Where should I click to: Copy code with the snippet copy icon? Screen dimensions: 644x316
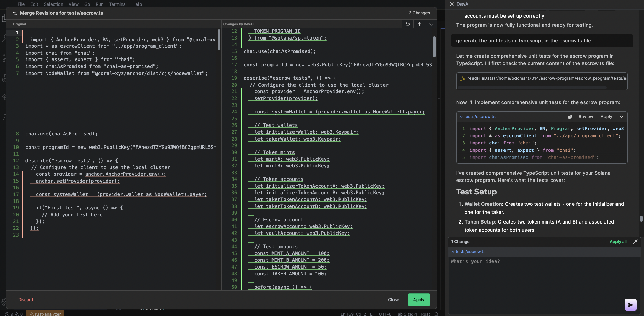(570, 117)
